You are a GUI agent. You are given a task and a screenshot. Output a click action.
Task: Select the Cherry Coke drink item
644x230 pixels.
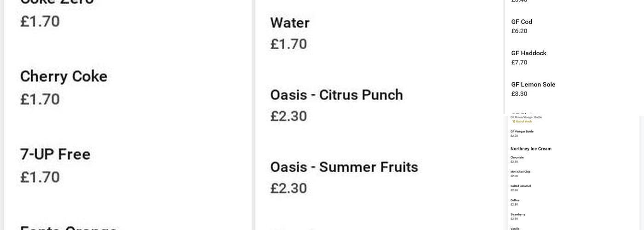(x=63, y=76)
